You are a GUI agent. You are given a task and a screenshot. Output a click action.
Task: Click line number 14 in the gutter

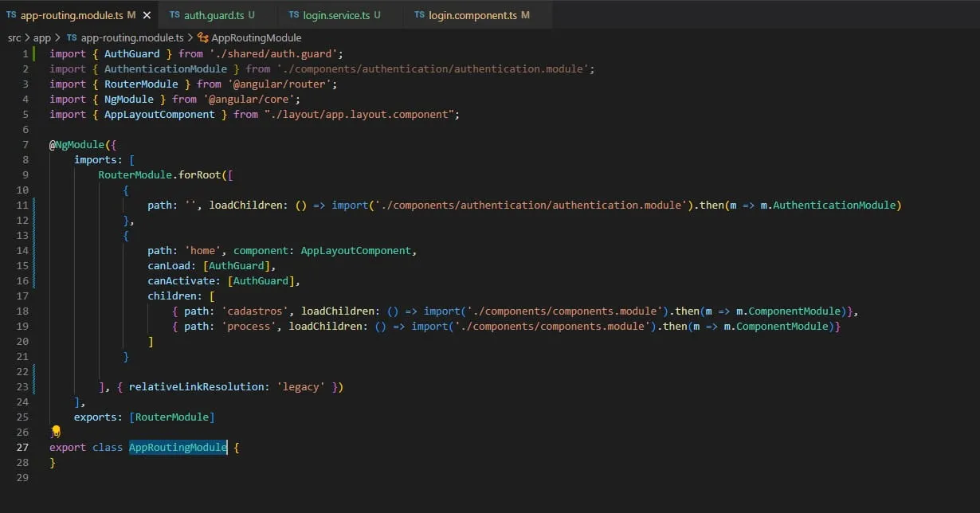(x=22, y=250)
